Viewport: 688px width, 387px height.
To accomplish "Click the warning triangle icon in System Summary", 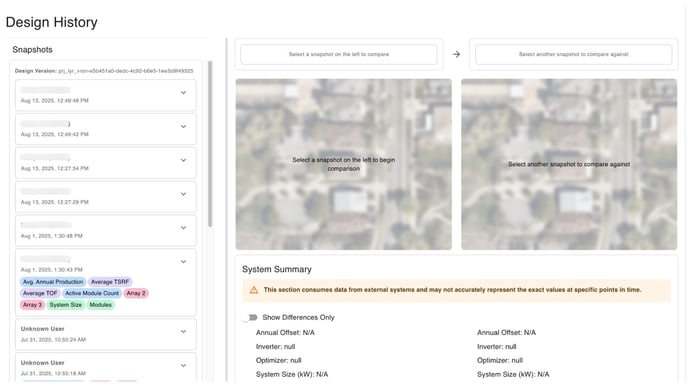I will pos(254,290).
